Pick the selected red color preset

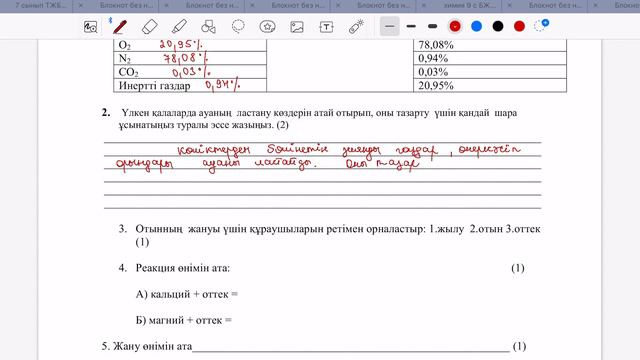click(455, 27)
